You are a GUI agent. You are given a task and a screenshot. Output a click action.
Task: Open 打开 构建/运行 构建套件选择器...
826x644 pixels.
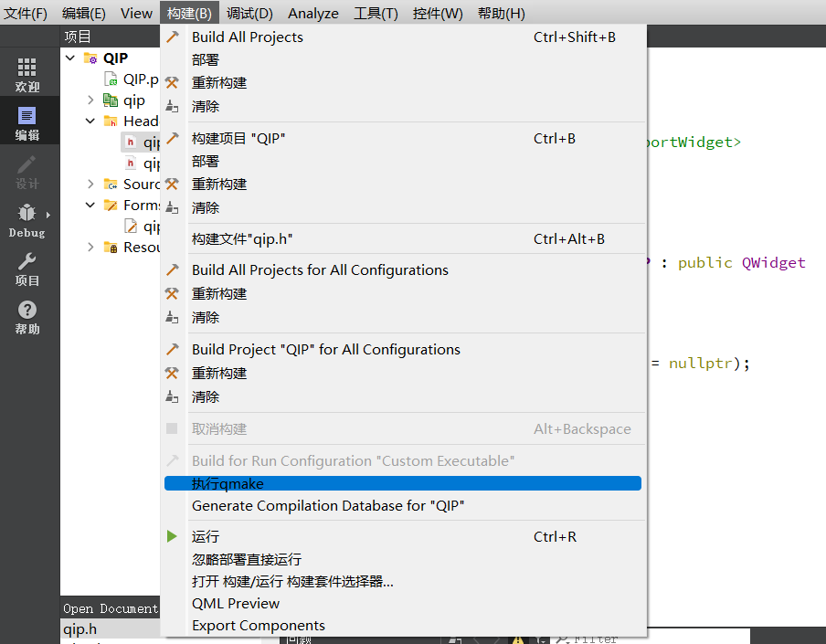point(403,581)
